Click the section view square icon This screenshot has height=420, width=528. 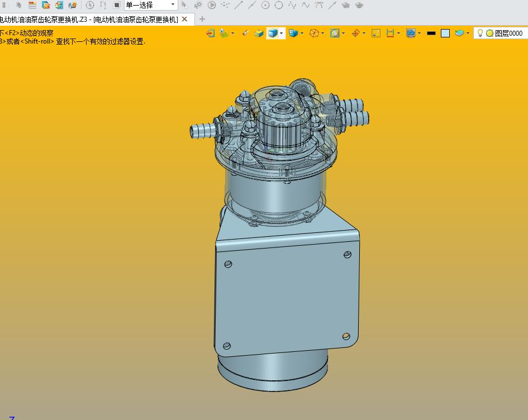pos(334,33)
